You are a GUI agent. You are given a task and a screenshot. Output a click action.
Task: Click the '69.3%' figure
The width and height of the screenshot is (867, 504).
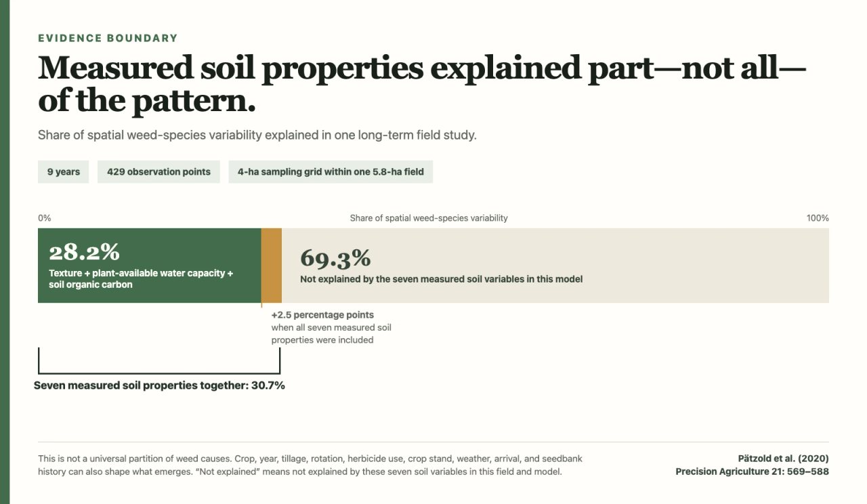point(335,258)
